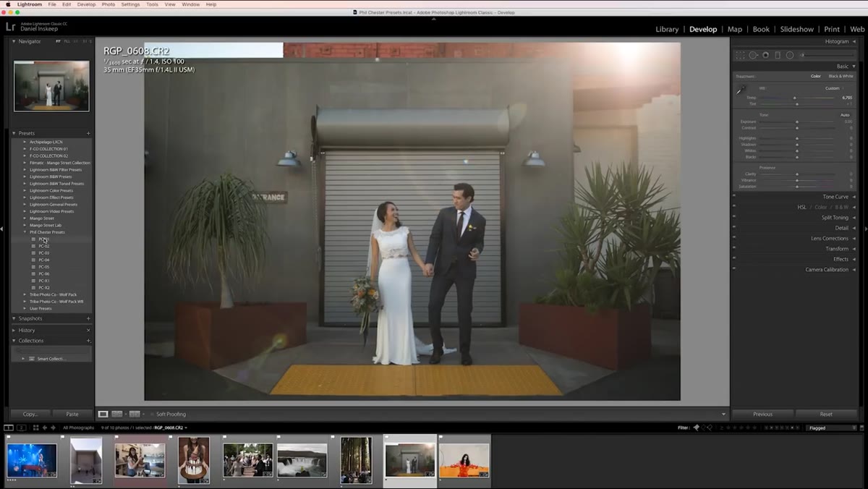Click the plus icon next to Collections
The image size is (868, 489).
coord(88,341)
